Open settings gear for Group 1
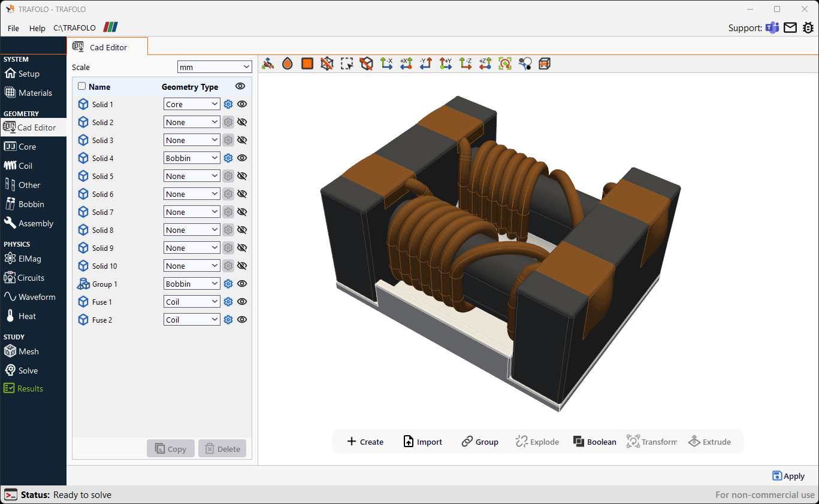 click(228, 284)
